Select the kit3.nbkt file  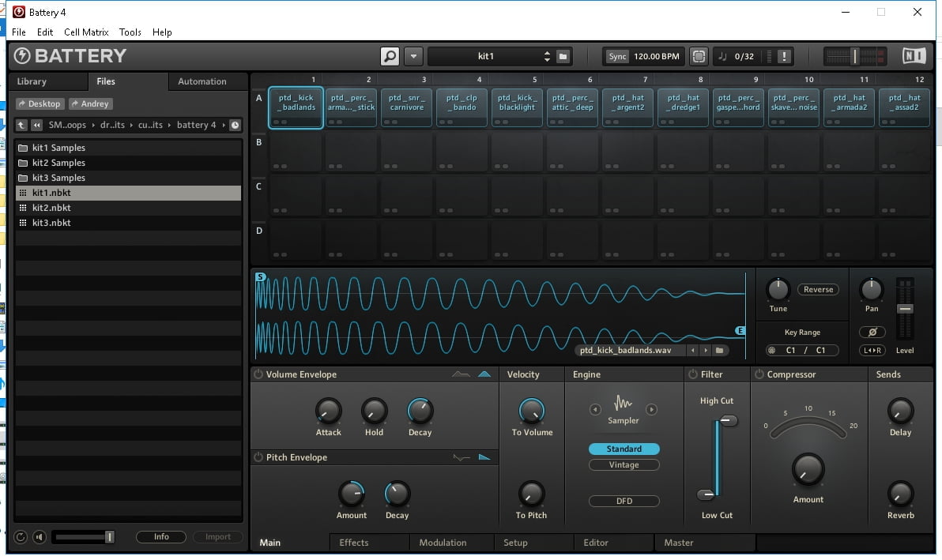tap(128, 223)
